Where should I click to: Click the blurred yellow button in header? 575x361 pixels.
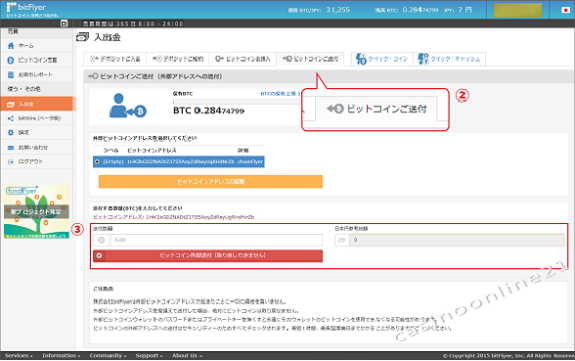click(x=518, y=10)
